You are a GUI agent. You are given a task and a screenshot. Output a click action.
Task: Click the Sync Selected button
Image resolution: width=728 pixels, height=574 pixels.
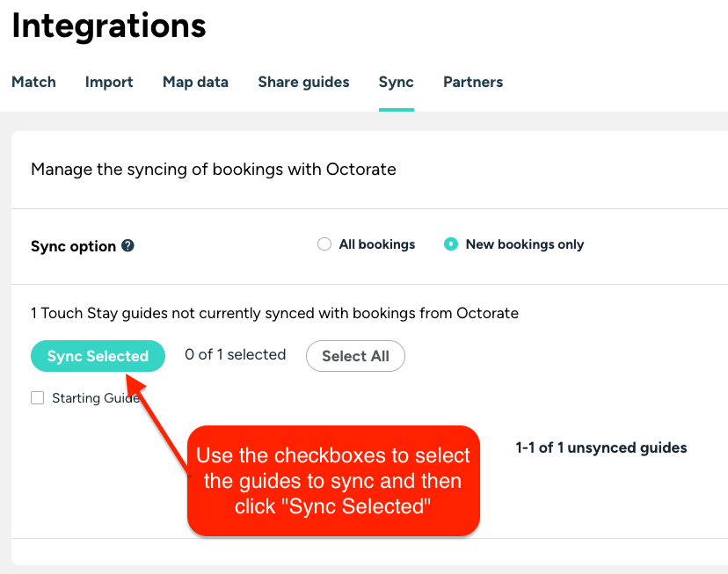pyautogui.click(x=98, y=356)
